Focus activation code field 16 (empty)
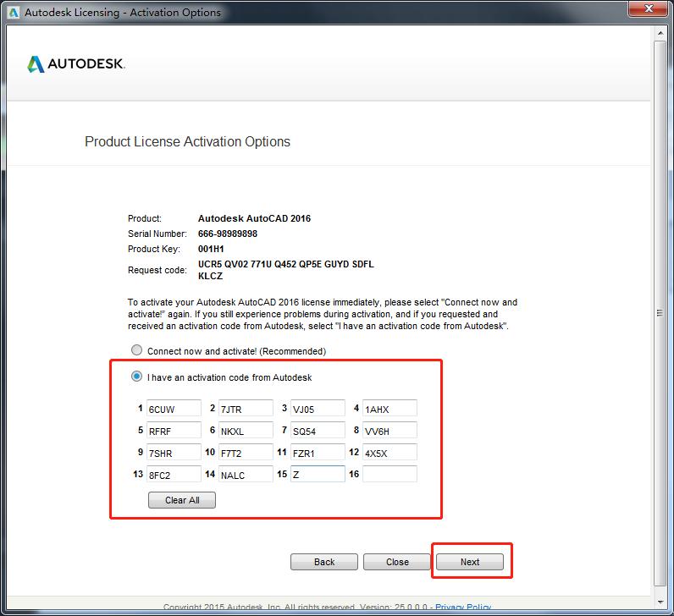 389,474
